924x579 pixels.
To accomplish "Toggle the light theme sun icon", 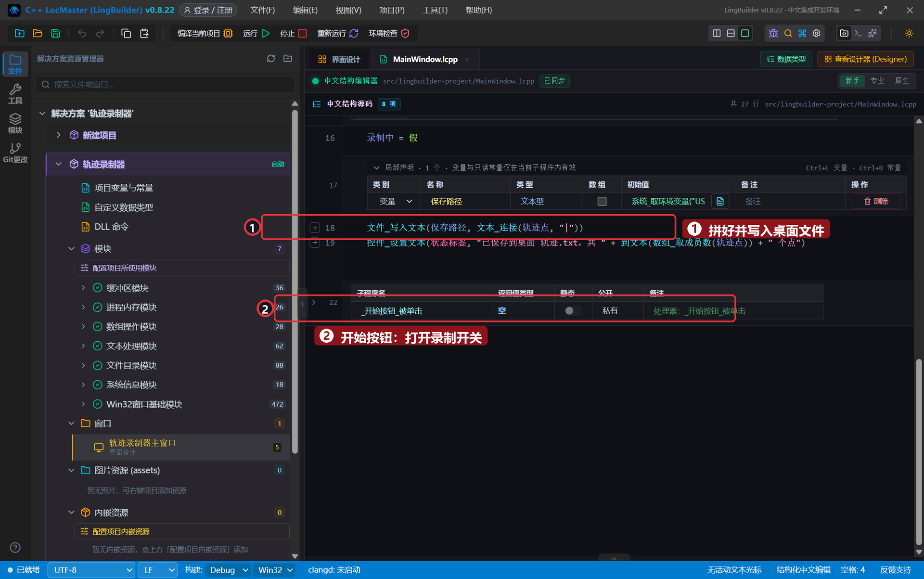I will tap(909, 33).
